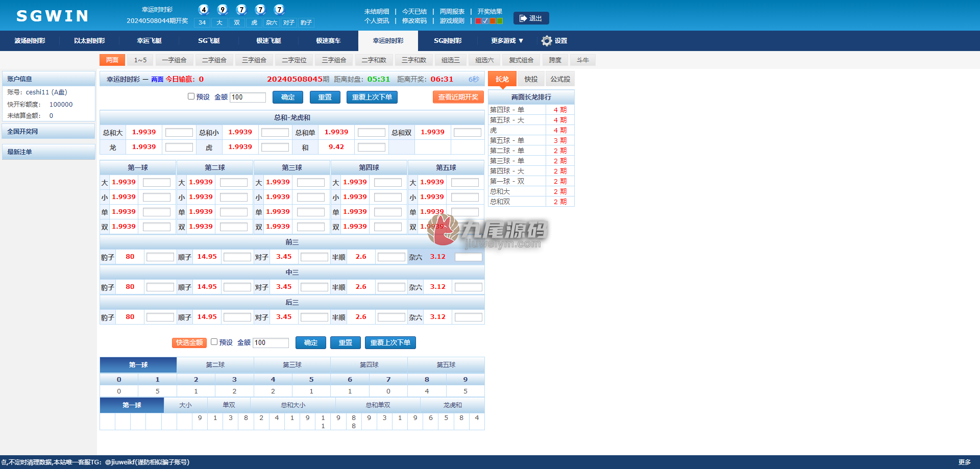The width and height of the screenshot is (980, 469).
Task: Select the orange theme color swatch
Action: click(493, 21)
